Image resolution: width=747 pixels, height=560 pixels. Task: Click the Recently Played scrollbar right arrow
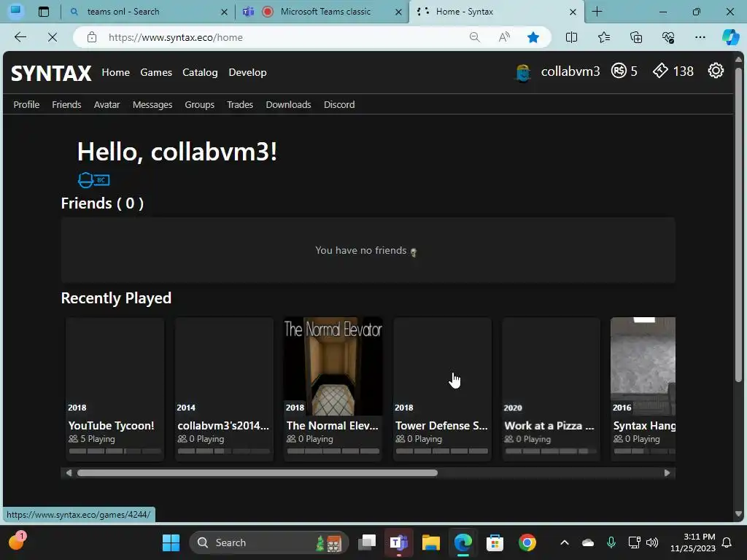(667, 472)
